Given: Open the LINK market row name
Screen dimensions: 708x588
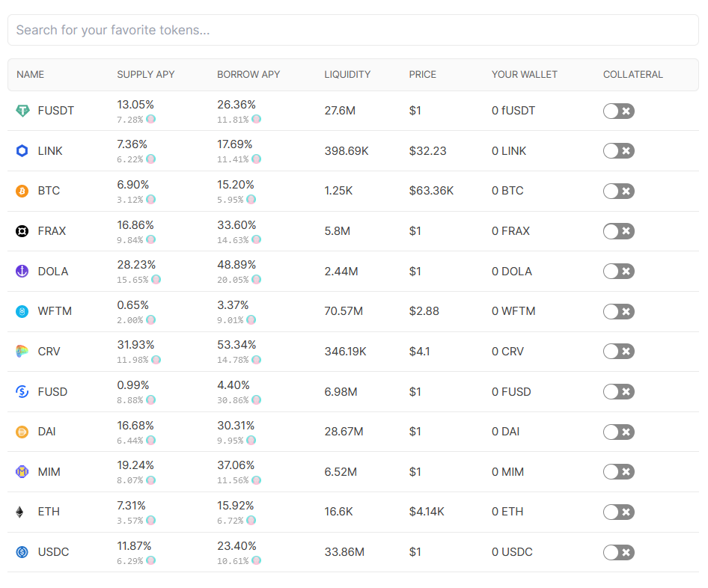Looking at the screenshot, I should pos(50,150).
